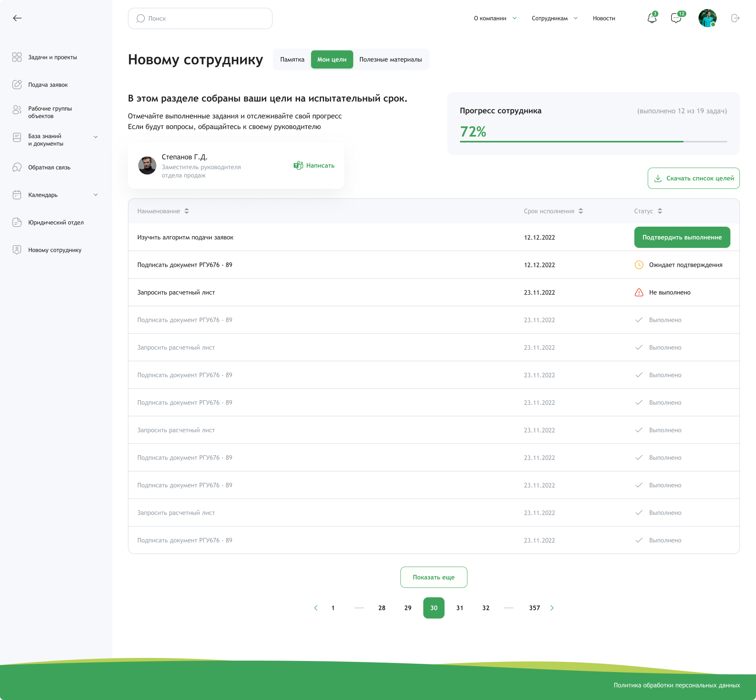Switch to Полезные материалы tab
The width and height of the screenshot is (756, 700).
[x=391, y=59]
